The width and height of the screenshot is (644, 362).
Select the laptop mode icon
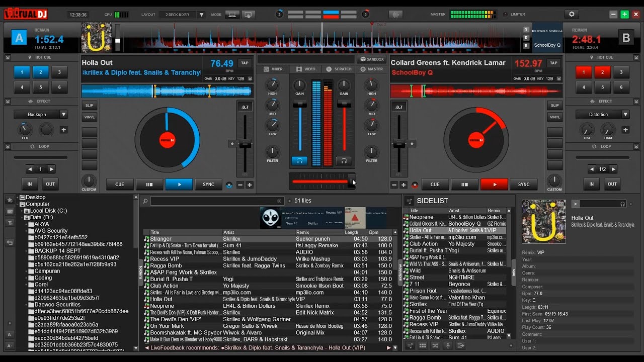pos(231,15)
